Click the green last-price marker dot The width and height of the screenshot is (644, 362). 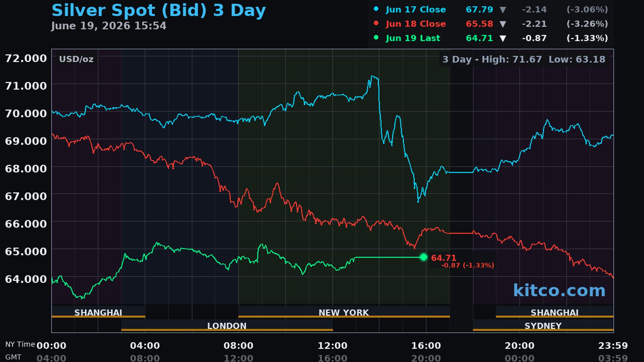[424, 257]
